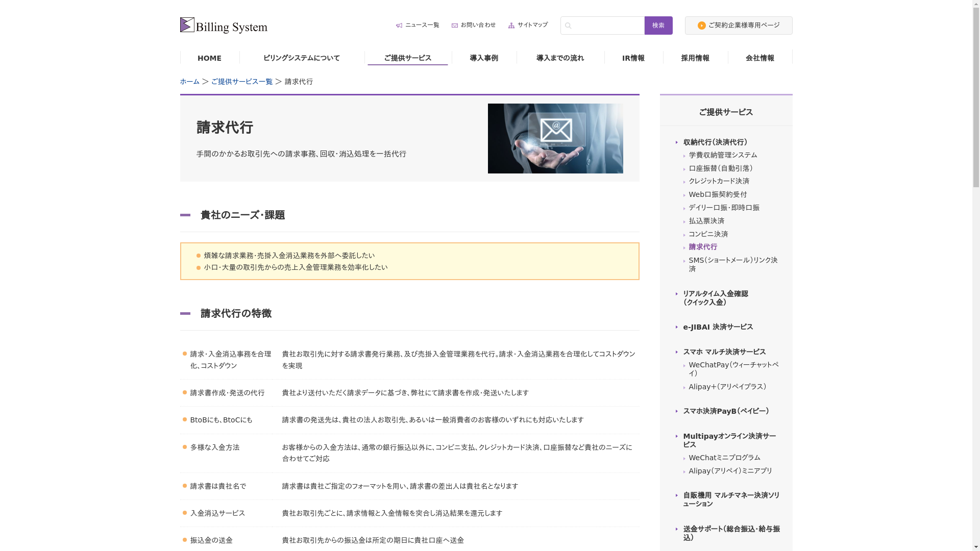Open 口座振替(自動引落) in the sidebar
This screenshot has width=980, height=551.
click(x=721, y=168)
